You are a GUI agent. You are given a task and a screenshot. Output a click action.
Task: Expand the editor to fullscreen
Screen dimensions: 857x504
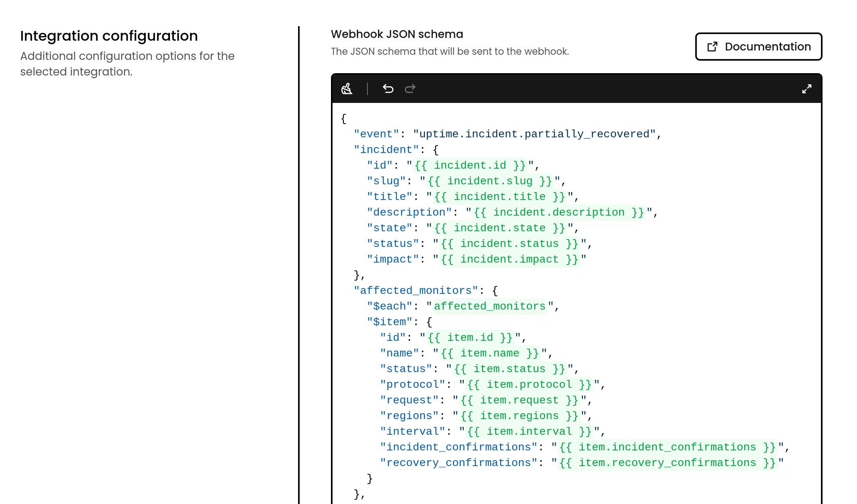(x=807, y=89)
